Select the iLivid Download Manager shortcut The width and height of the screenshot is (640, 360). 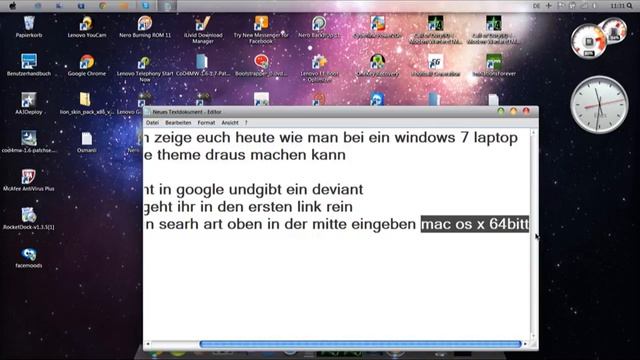tap(203, 29)
